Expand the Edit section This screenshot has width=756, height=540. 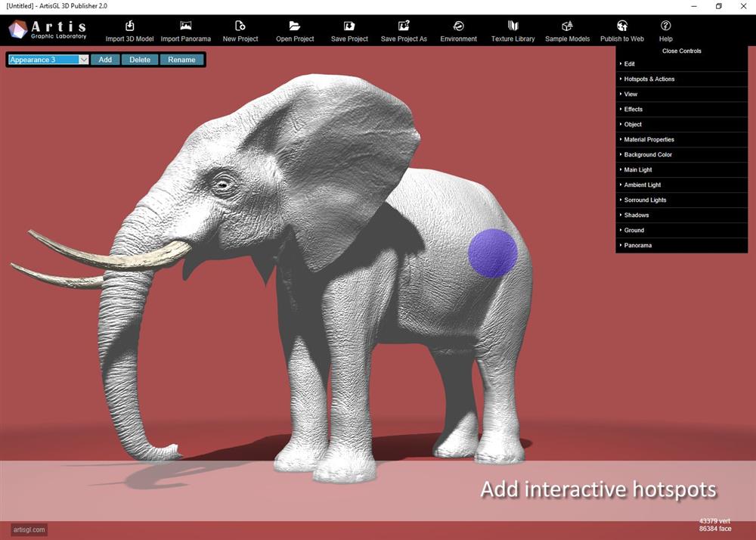point(682,64)
